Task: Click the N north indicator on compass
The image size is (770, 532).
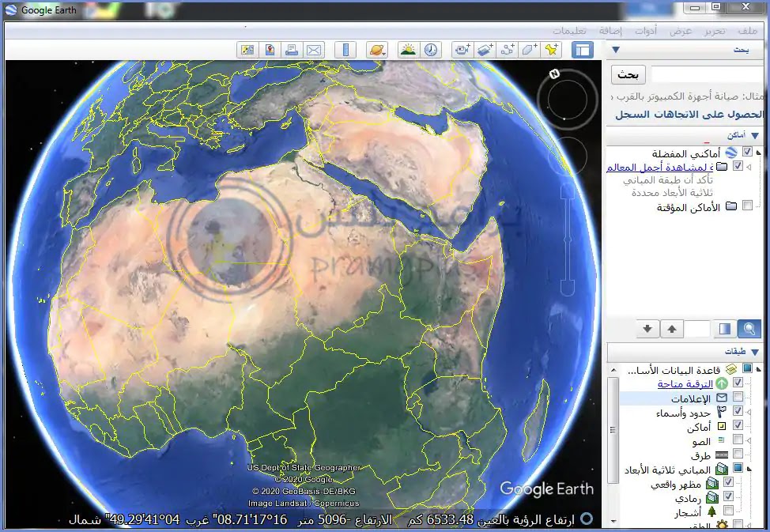Action: click(554, 74)
